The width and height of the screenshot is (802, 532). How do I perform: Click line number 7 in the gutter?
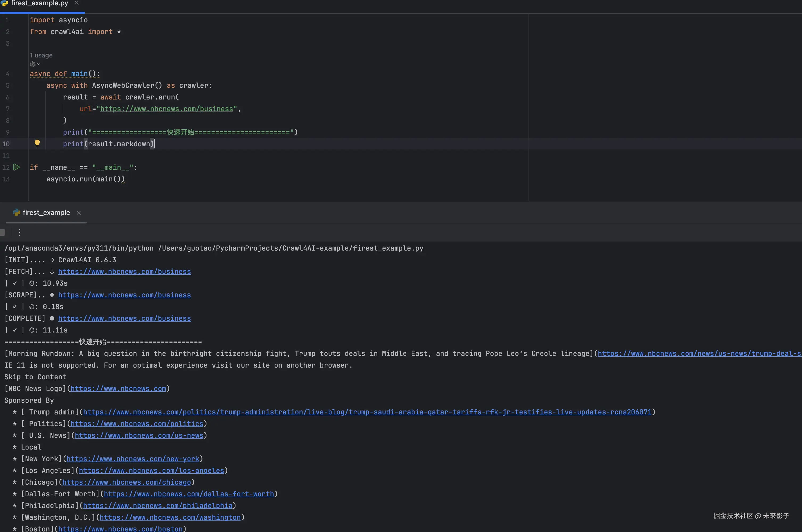click(x=7, y=109)
